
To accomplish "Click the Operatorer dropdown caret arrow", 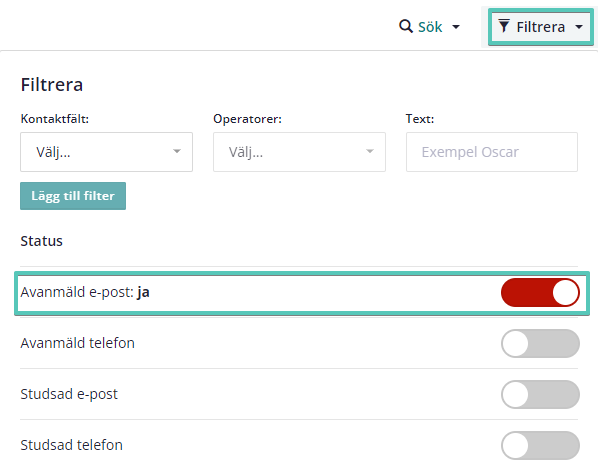I will tap(369, 151).
